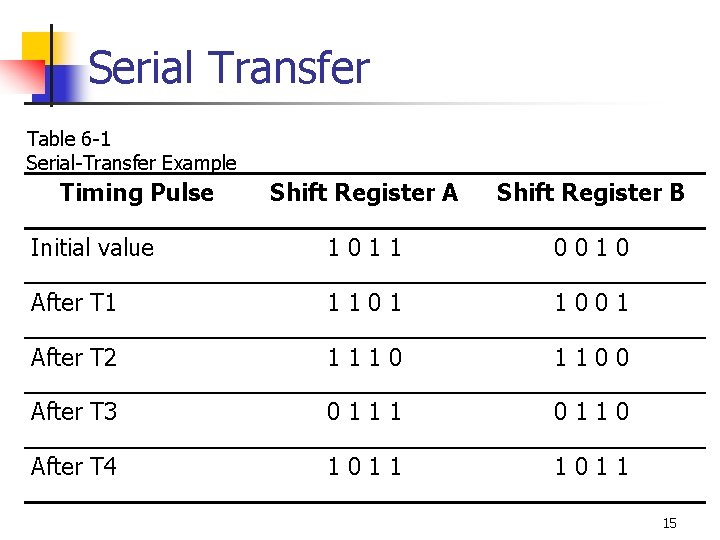Click Register B value 1001 after T1
Screen dimensions: 720x540
(591, 303)
